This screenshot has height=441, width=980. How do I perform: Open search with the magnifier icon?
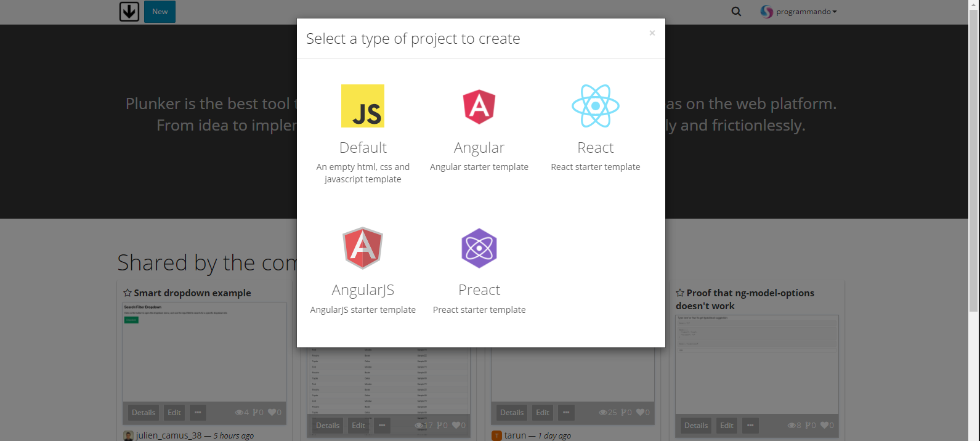pyautogui.click(x=736, y=12)
